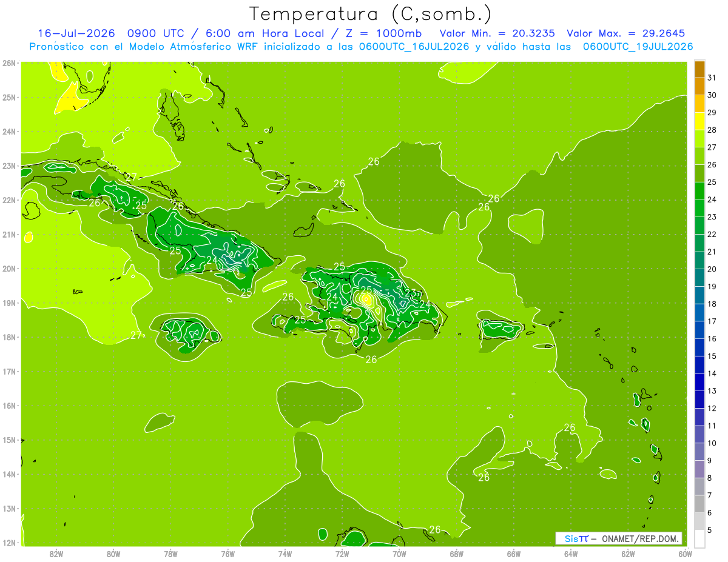728x562 pixels.
Task: Click the 27 contour label near Jamaica
Action: [136, 335]
